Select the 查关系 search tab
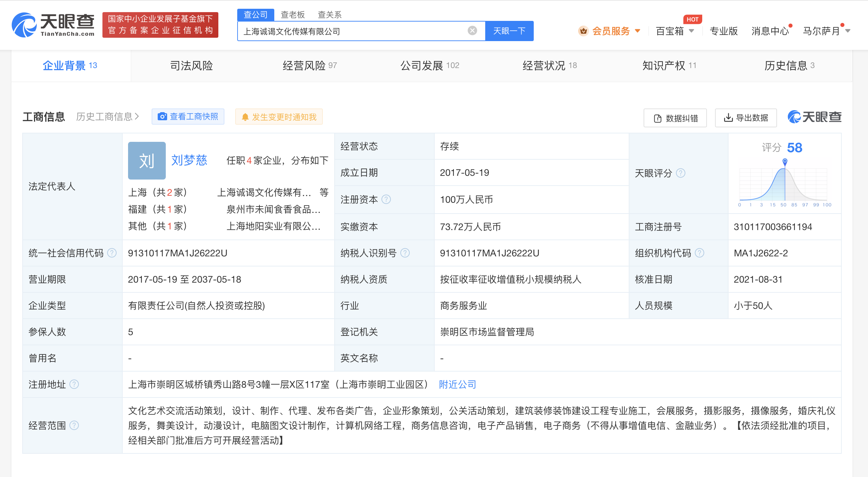This screenshot has width=868, height=477. click(330, 15)
